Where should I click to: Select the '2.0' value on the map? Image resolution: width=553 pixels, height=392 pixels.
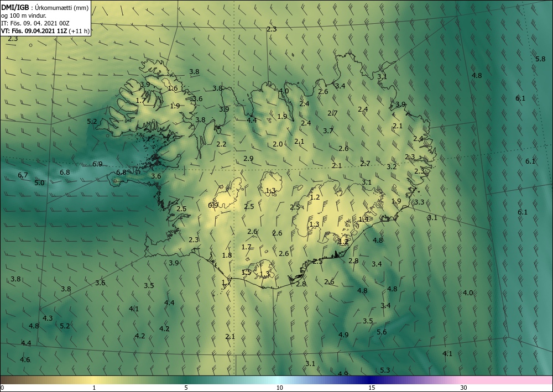278,144
